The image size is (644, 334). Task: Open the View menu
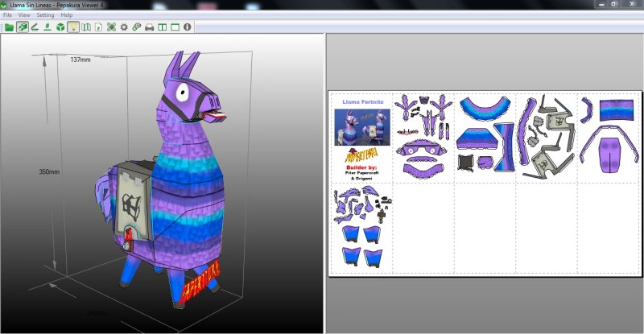pos(24,15)
